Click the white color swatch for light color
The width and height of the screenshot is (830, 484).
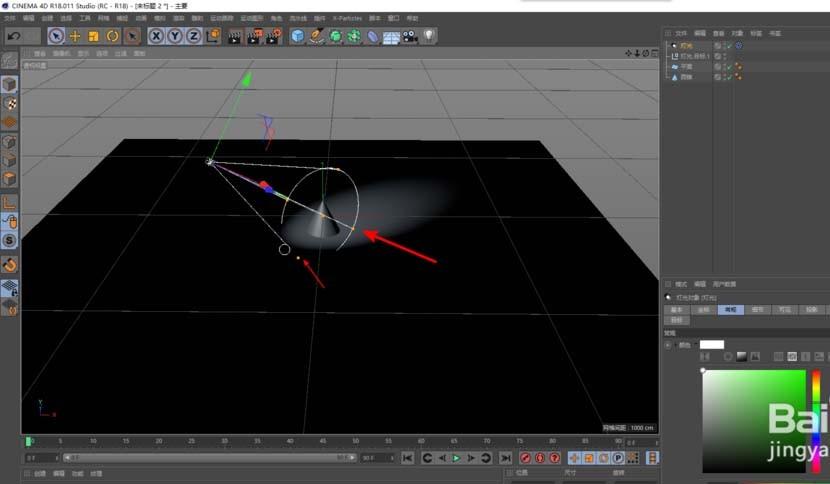(711, 345)
